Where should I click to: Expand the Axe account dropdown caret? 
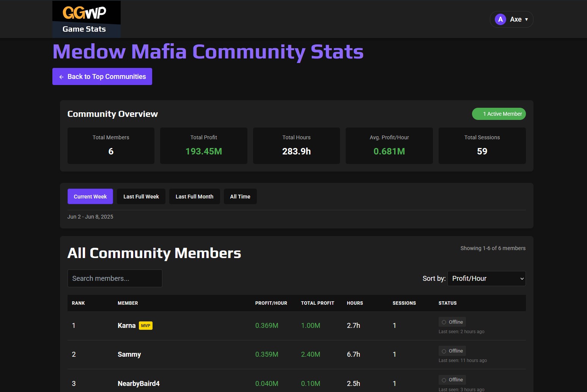(x=526, y=19)
